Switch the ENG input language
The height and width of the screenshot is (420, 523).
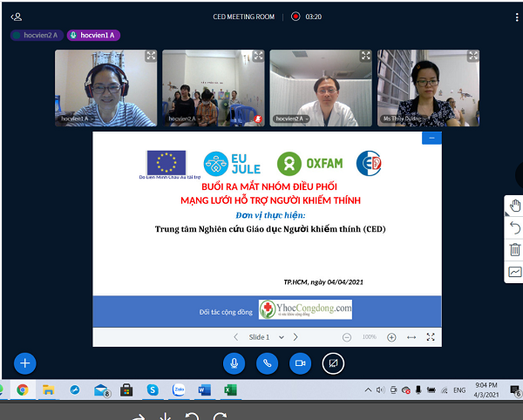(459, 390)
